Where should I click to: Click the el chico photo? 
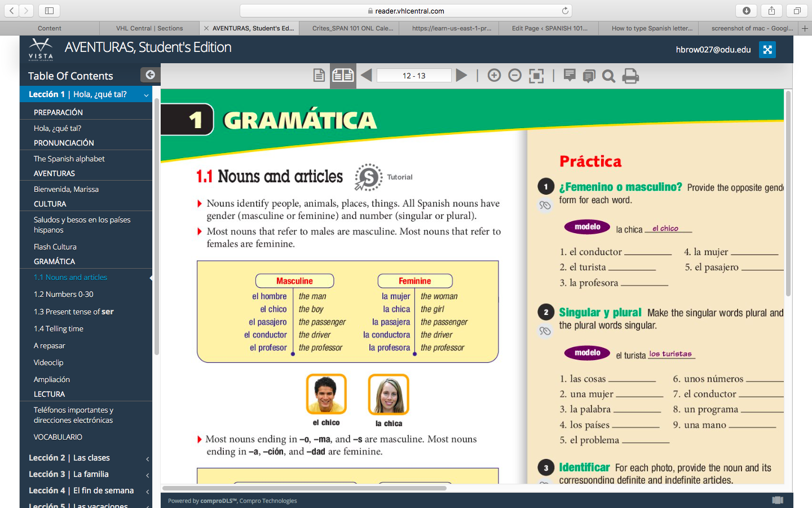326,394
